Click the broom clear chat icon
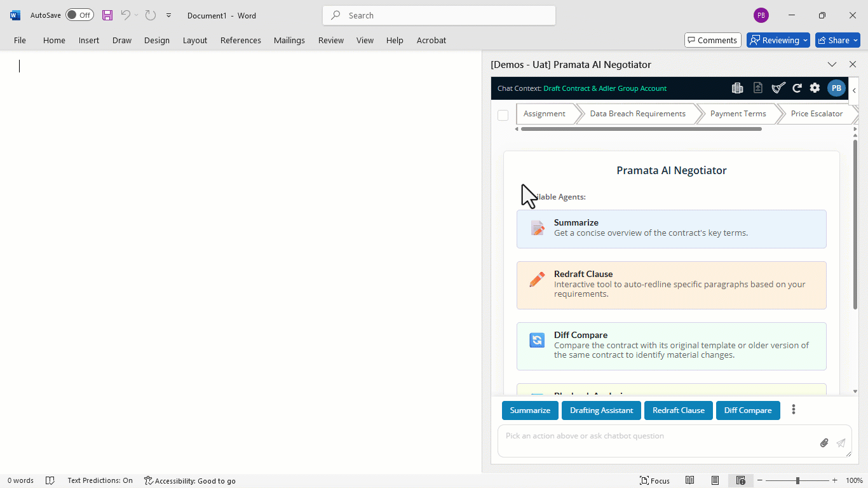The height and width of the screenshot is (488, 868). tap(778, 88)
